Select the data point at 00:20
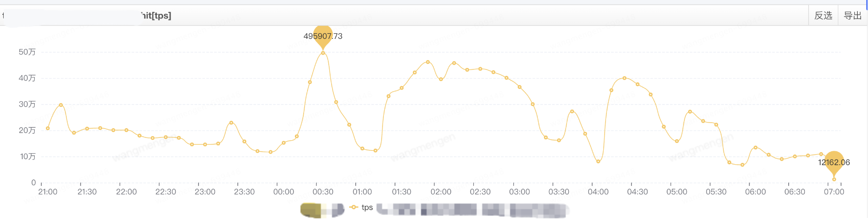Viewport: 868px width, 223px height. [310, 82]
